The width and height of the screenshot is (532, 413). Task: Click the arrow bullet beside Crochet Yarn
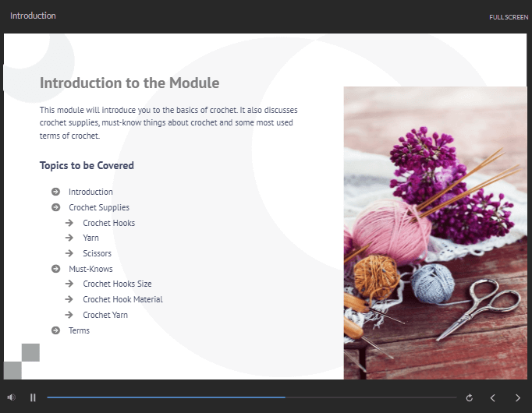pyautogui.click(x=69, y=315)
